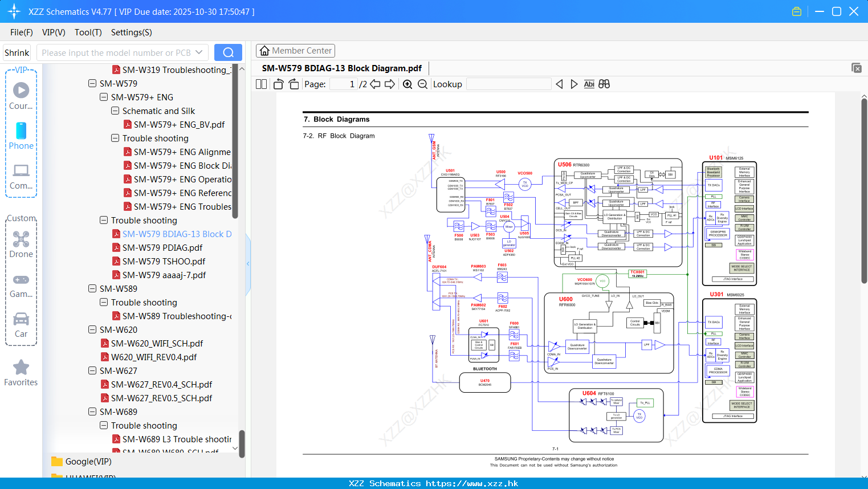Zoom out of the PDF
Image resolution: width=868 pixels, height=489 pixels.
tap(422, 84)
